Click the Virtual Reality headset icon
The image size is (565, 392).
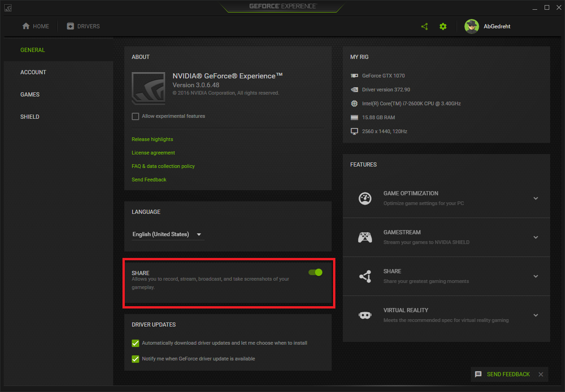pos(365,315)
